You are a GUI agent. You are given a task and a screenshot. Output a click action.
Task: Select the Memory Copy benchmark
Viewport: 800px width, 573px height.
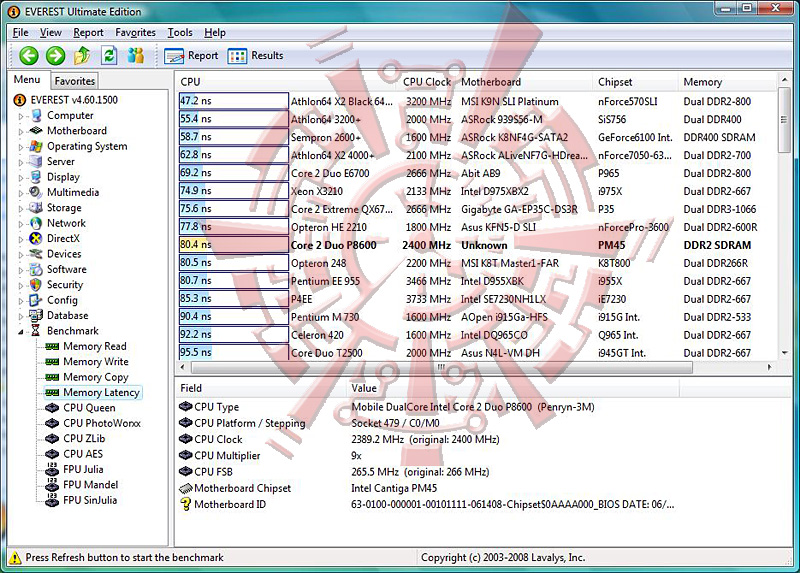pos(96,377)
